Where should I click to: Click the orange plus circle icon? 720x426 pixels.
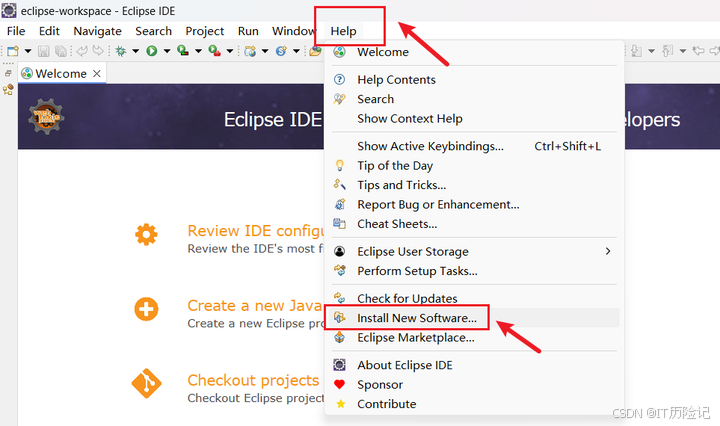point(146,309)
